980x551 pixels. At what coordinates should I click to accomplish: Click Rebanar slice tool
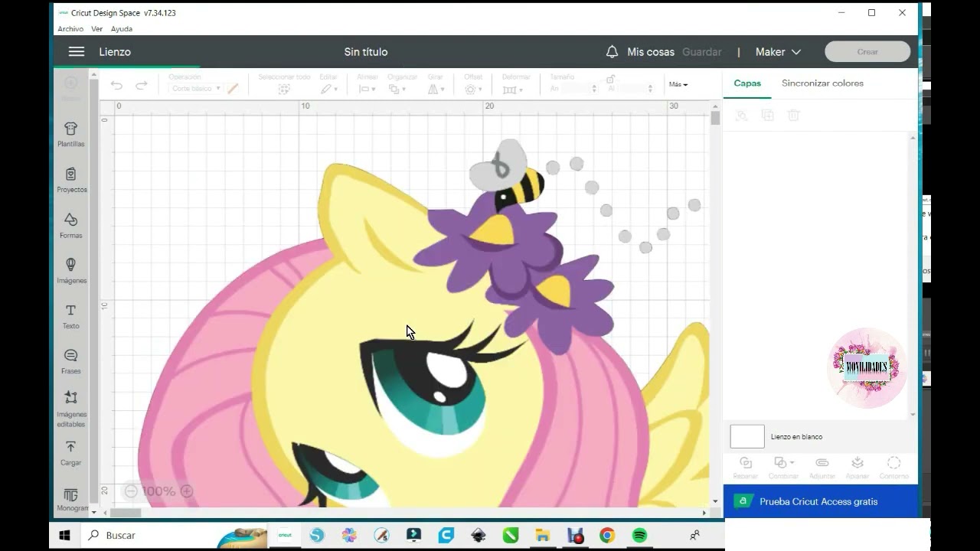click(x=745, y=468)
